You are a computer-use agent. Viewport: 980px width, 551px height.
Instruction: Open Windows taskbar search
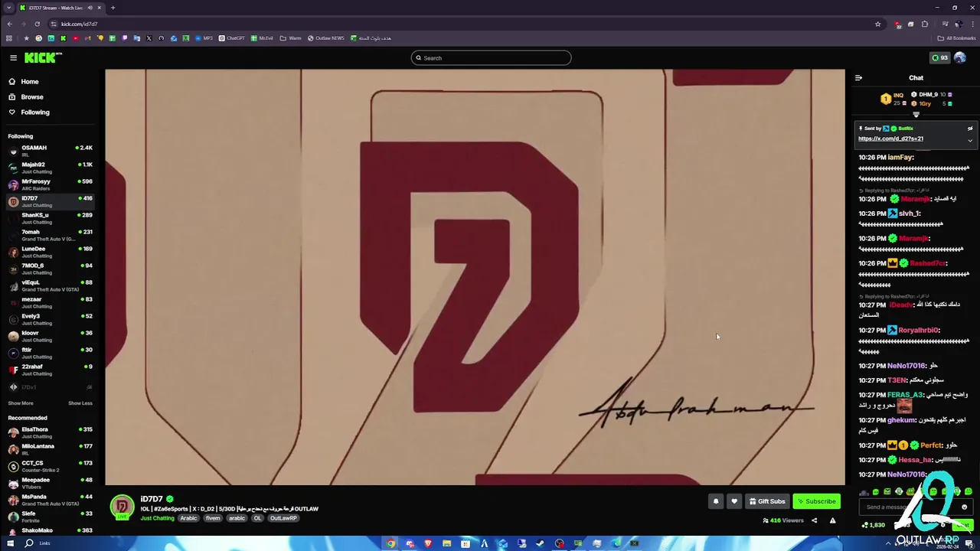29,543
